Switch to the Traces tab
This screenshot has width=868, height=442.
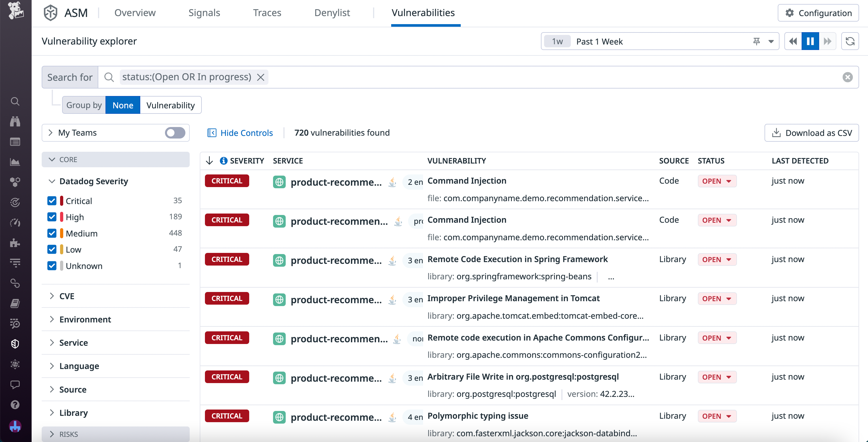[x=267, y=12]
